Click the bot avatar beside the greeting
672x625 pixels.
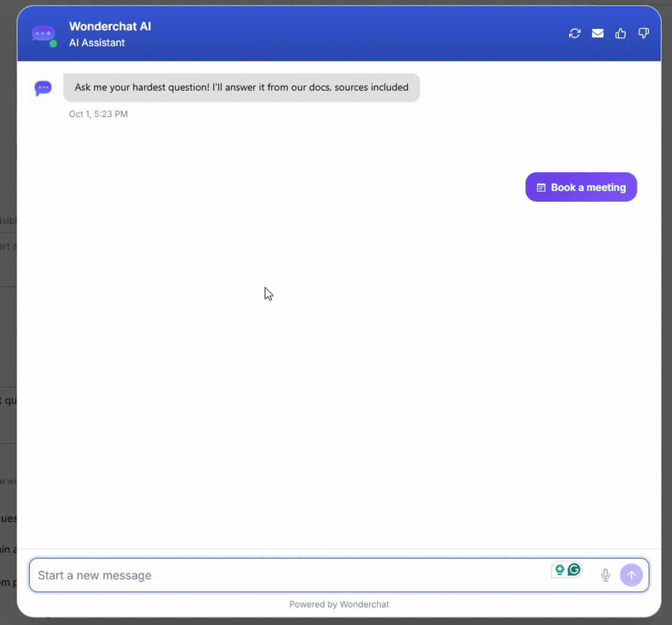click(43, 88)
